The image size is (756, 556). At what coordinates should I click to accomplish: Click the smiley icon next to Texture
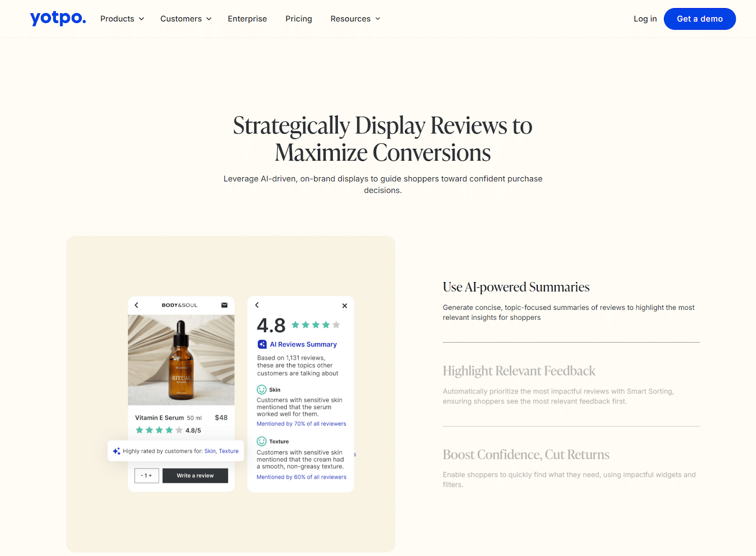tap(261, 441)
